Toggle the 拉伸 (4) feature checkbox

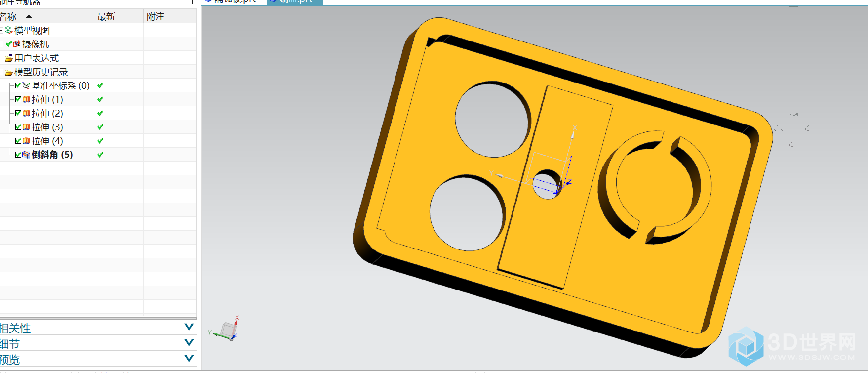click(18, 141)
